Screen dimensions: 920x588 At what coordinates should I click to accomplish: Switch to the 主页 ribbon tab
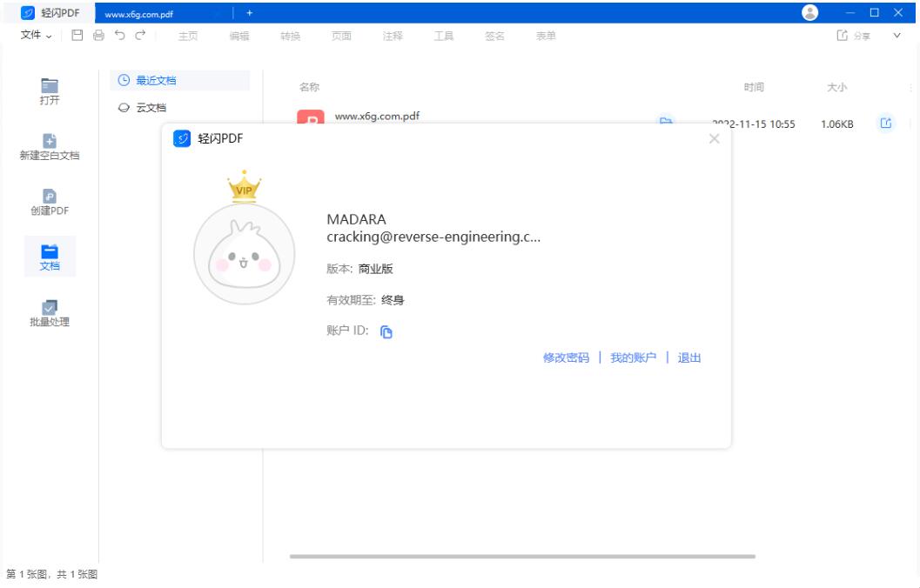coord(188,36)
